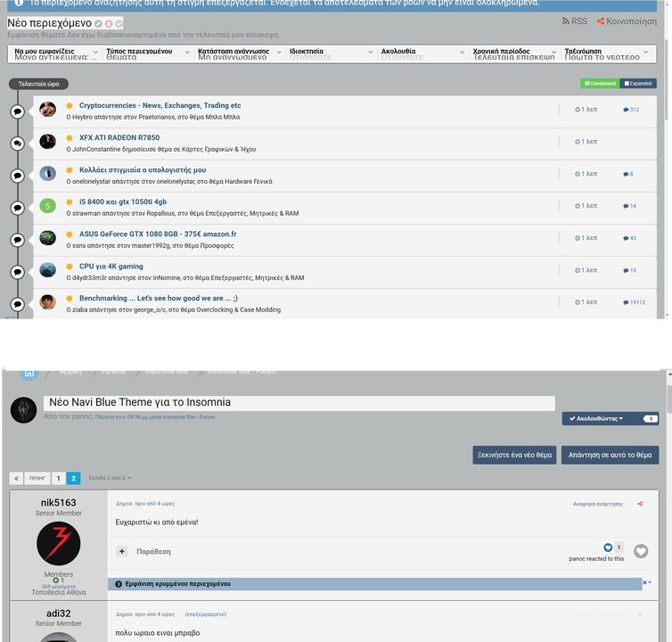Open the Τύπος περιεχομένου filter dropdown
The width and height of the screenshot is (672, 642).
click(x=147, y=53)
